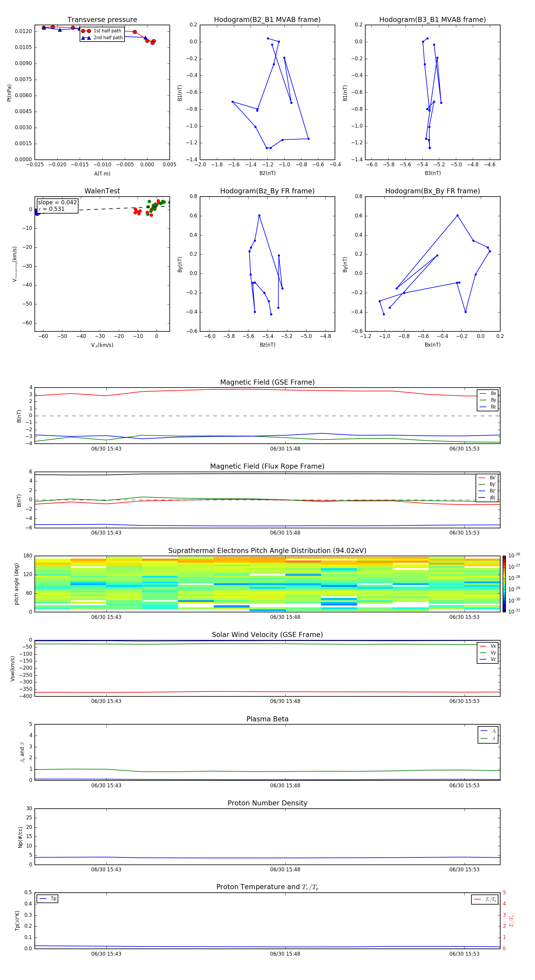The height and width of the screenshot is (980, 535).
Task: Select the 'Bx' entry in GSE field legend
Action: [x=488, y=393]
